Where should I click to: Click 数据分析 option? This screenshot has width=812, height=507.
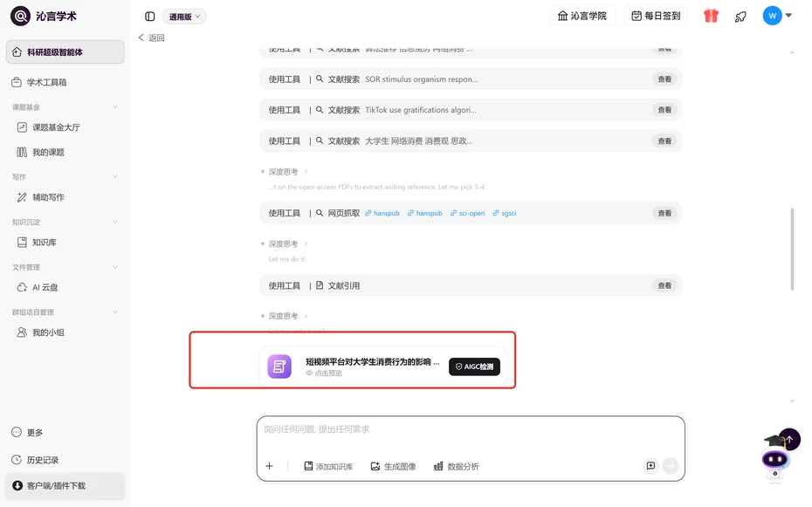click(457, 466)
